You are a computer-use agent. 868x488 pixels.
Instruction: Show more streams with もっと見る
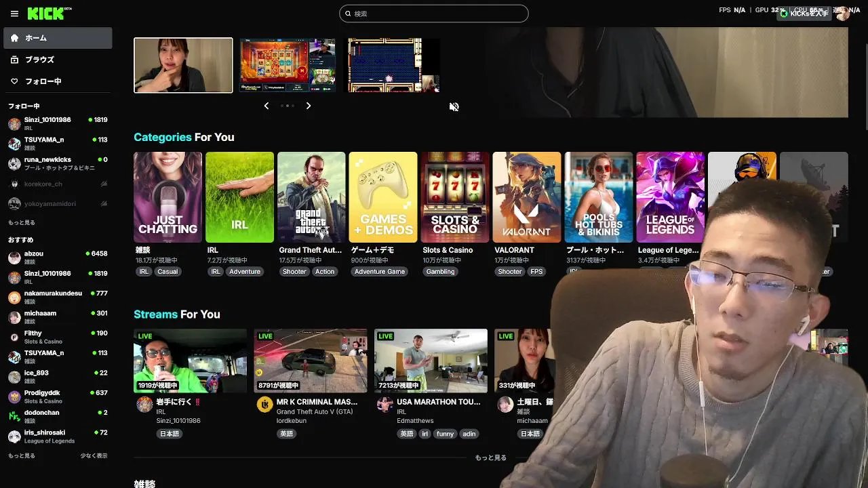pos(490,458)
